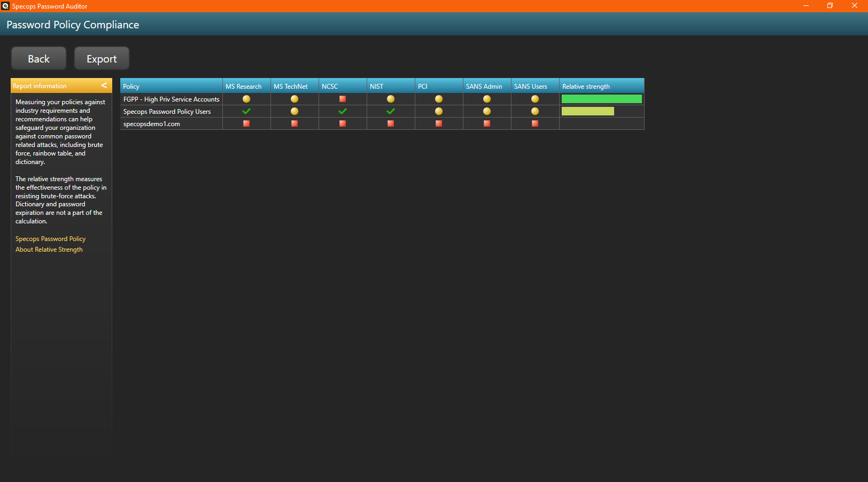868x482 pixels.
Task: Open the About Relative Strength link
Action: pos(49,250)
